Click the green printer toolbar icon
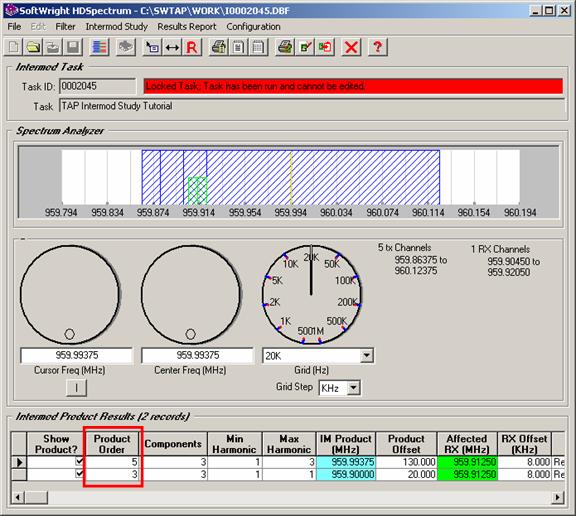Image resolution: width=576 pixels, height=516 pixels. [x=285, y=47]
